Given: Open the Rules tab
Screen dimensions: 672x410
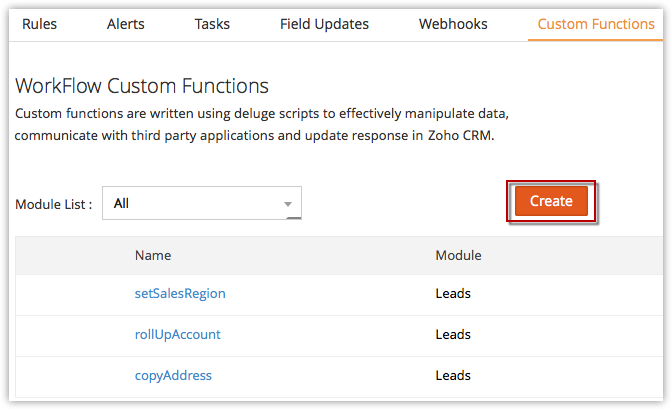Looking at the screenshot, I should (39, 24).
